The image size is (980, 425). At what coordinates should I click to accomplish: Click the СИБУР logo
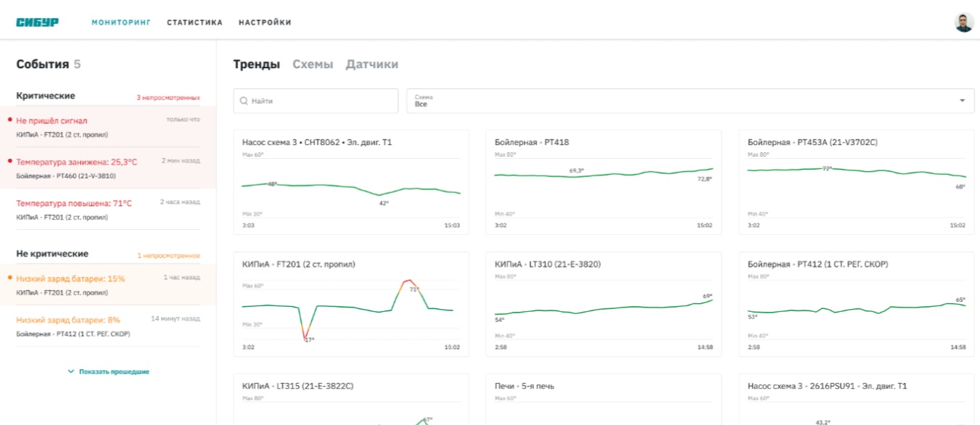(x=38, y=22)
